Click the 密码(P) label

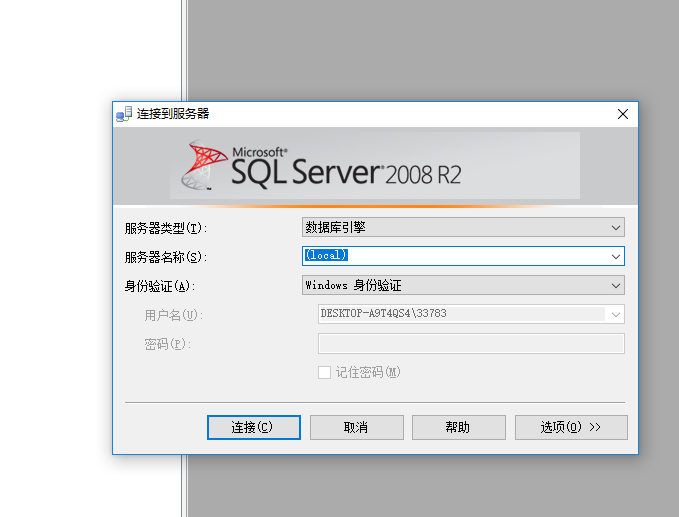pyautogui.click(x=168, y=344)
